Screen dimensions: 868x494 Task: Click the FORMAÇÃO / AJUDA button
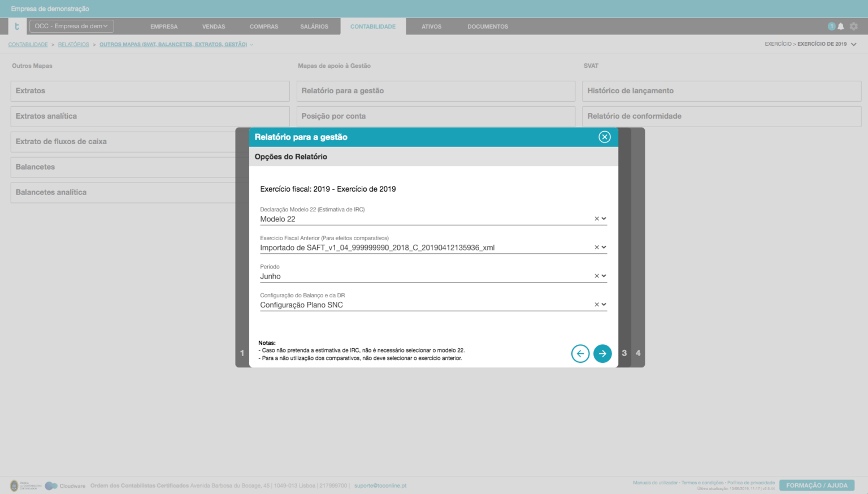[817, 485]
